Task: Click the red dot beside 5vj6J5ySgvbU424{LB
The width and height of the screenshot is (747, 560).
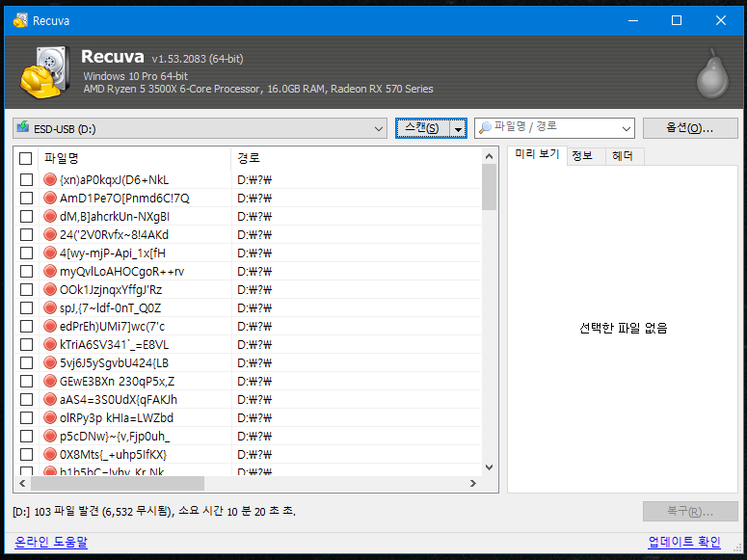Action: pyautogui.click(x=50, y=362)
